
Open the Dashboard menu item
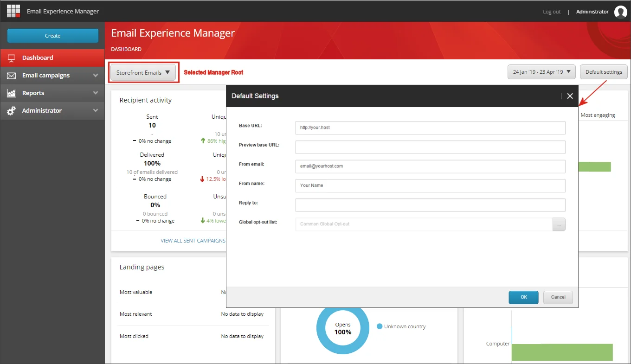coord(52,58)
